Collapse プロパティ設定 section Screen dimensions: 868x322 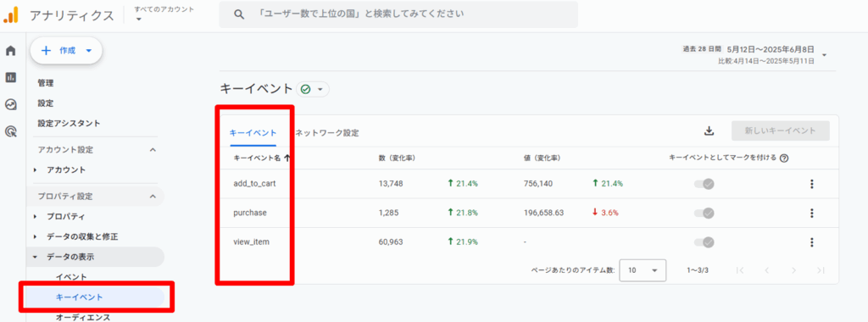pos(153,197)
